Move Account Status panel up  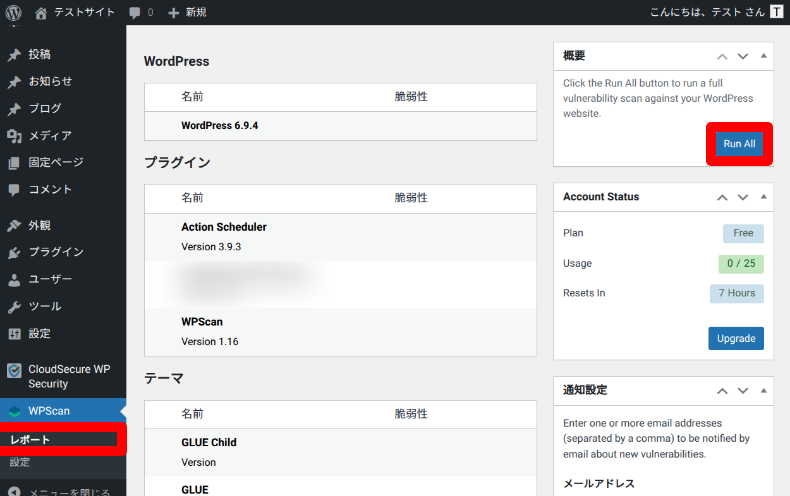tap(722, 197)
